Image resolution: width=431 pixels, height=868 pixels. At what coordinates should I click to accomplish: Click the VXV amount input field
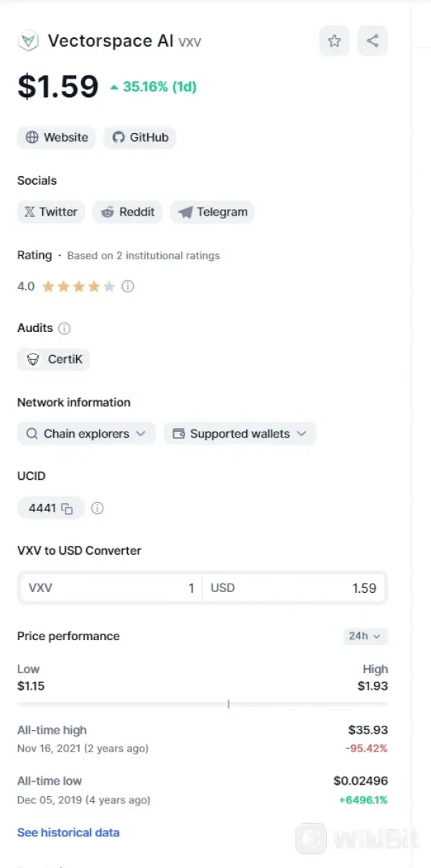[111, 588]
